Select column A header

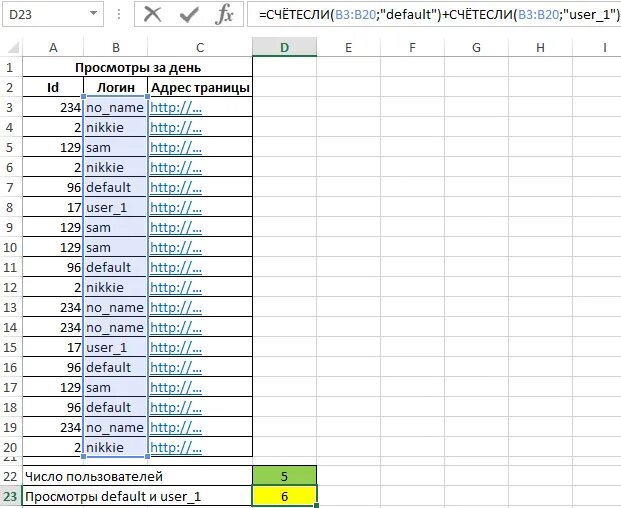click(x=53, y=48)
